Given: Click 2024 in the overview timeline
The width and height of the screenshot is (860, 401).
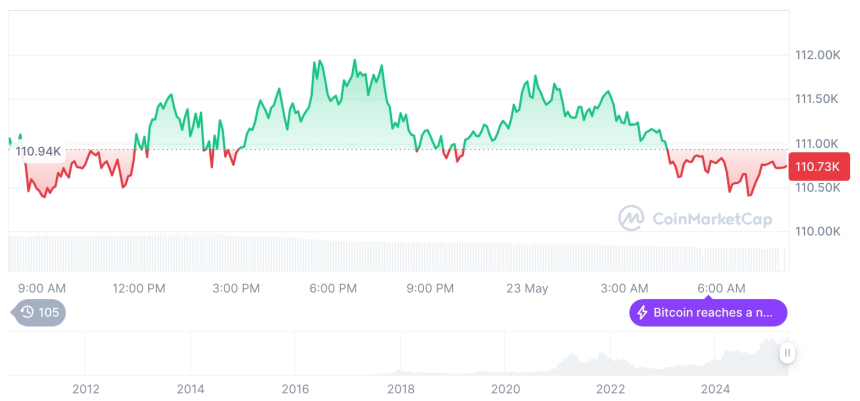Looking at the screenshot, I should [715, 388].
